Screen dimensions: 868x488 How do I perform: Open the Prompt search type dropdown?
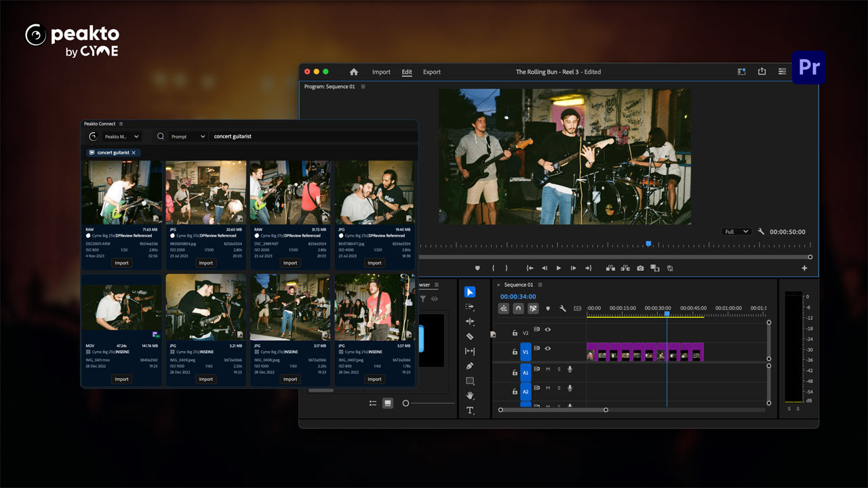188,136
